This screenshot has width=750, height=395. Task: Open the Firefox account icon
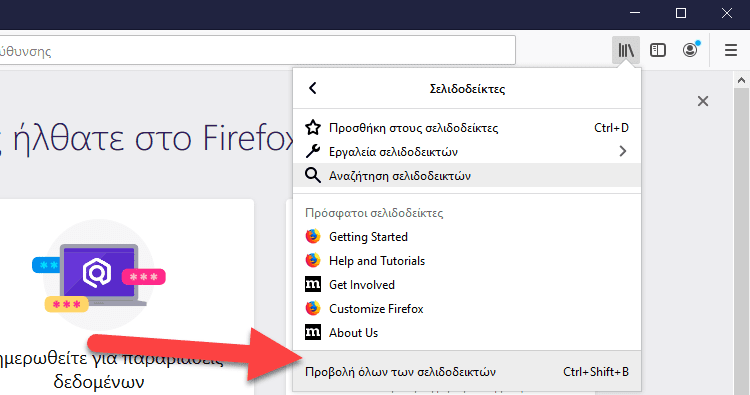[x=690, y=50]
